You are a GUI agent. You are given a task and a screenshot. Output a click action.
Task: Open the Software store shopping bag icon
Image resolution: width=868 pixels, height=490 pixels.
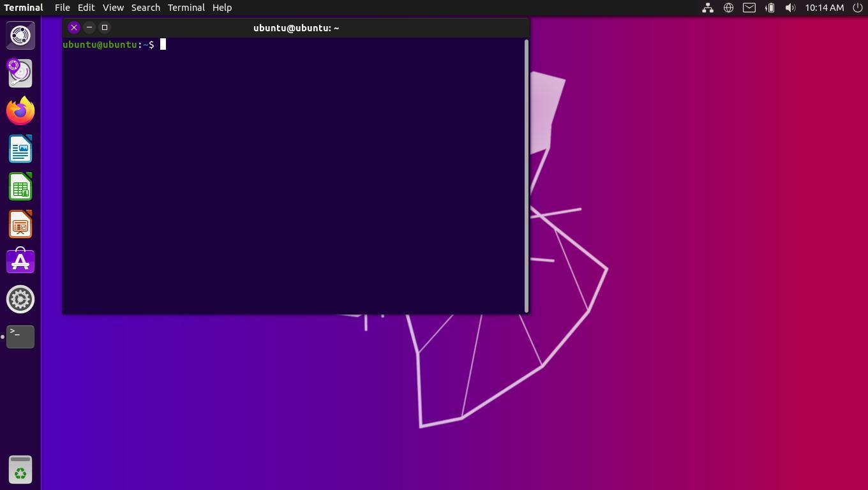[x=20, y=262]
